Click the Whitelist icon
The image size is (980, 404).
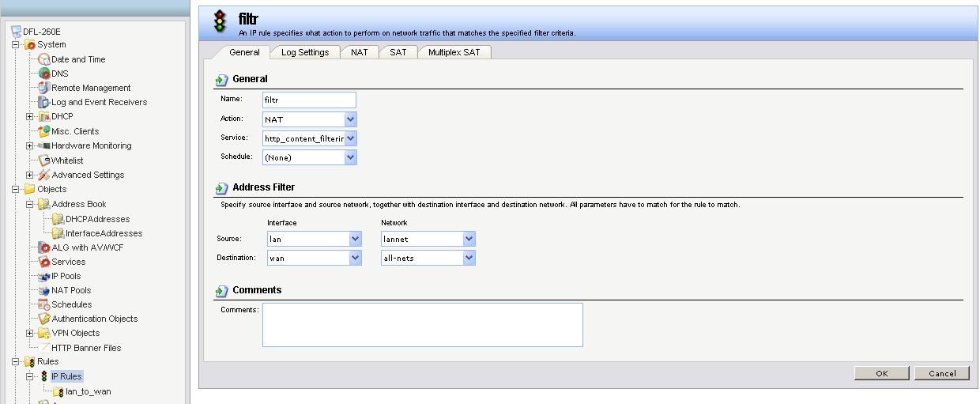[44, 160]
